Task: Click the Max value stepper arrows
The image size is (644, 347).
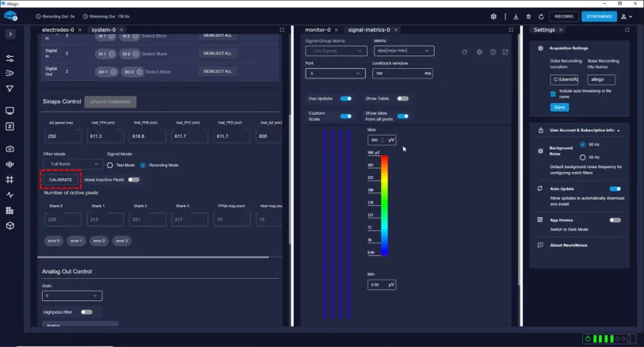Action: click(x=383, y=140)
